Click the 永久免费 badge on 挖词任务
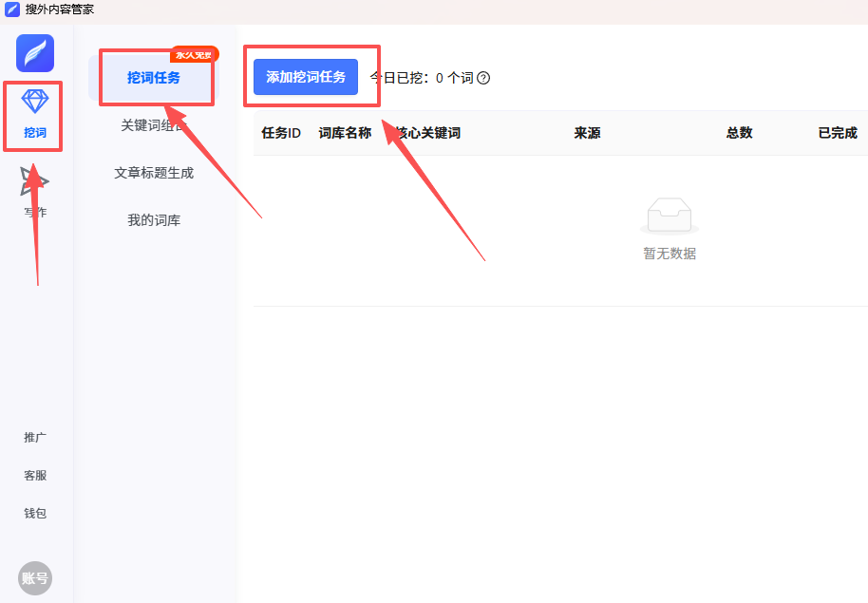 click(x=195, y=54)
